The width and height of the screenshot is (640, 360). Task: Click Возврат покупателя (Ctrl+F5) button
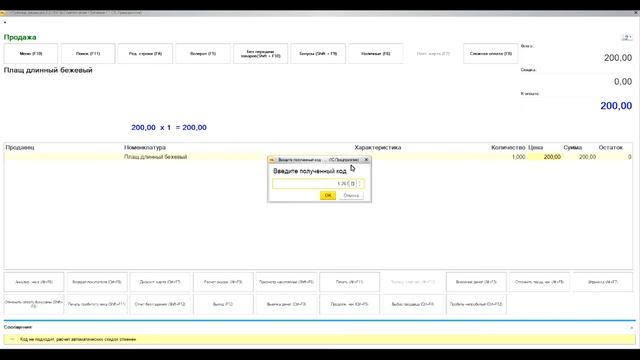click(97, 282)
